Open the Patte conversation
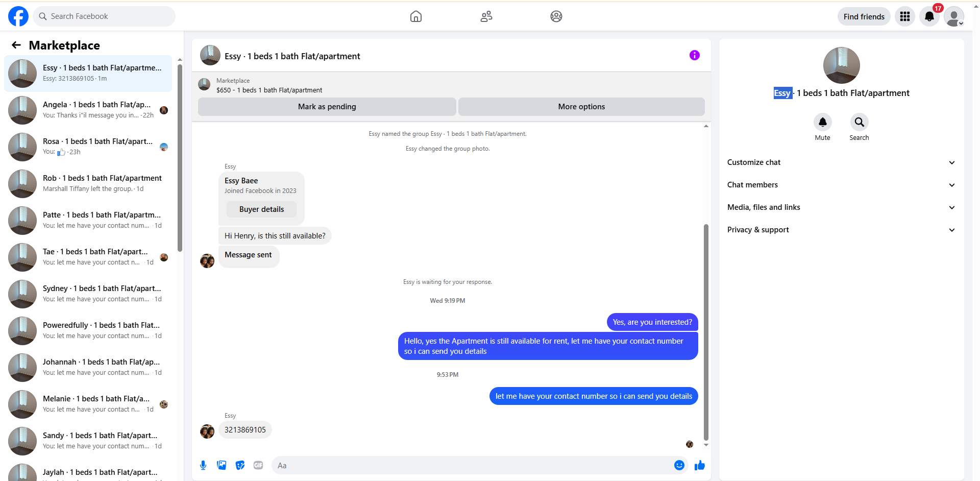The image size is (980, 481). tap(88, 221)
